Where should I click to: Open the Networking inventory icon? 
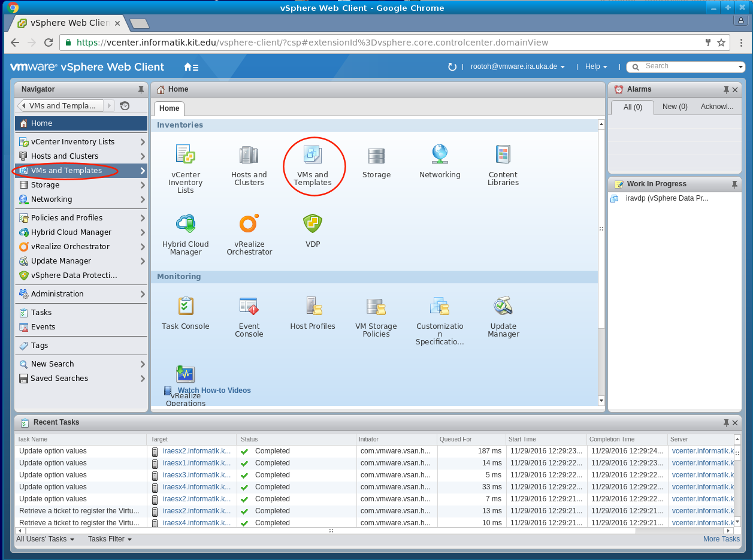[440, 155]
